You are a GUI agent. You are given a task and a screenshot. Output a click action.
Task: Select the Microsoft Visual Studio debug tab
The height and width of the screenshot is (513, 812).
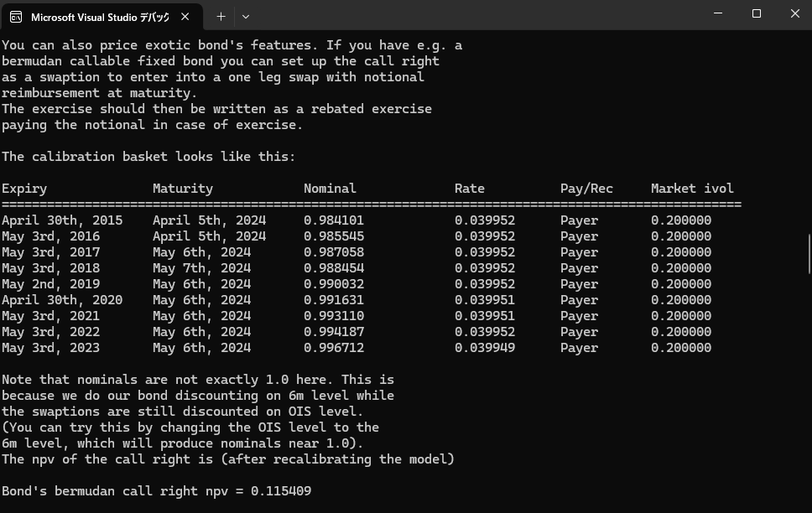point(101,17)
